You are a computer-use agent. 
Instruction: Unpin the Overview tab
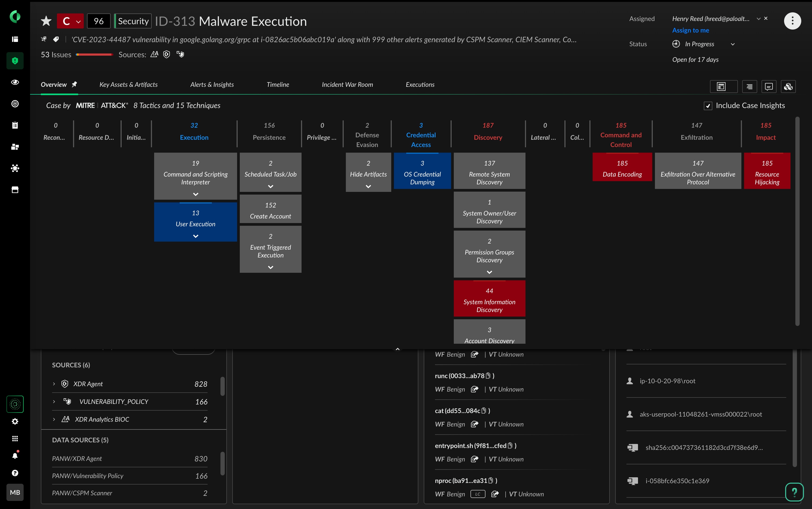[x=74, y=84]
